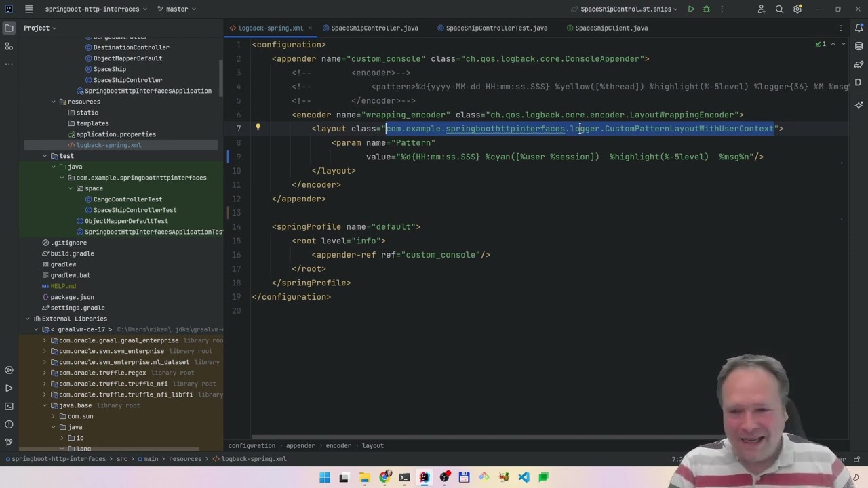Open project selector springboot-http-interfaces dropdown
Viewport: 868px width, 488px height.
tap(96, 9)
